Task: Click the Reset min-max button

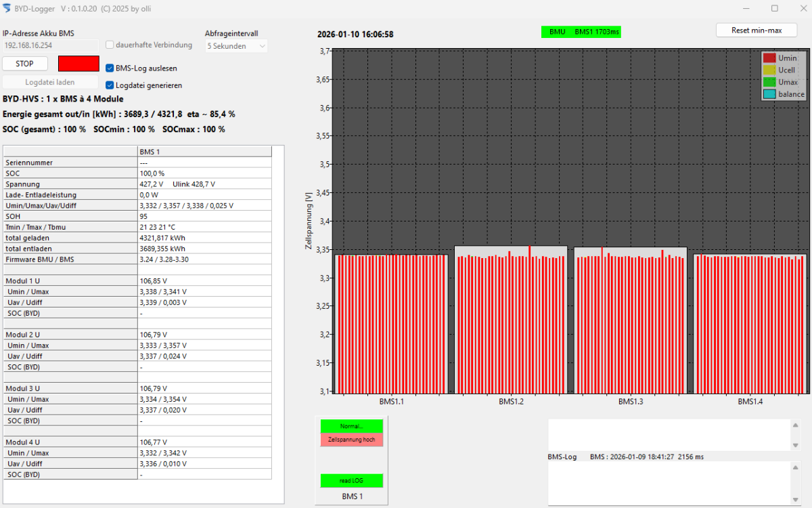Action: pyautogui.click(x=757, y=30)
